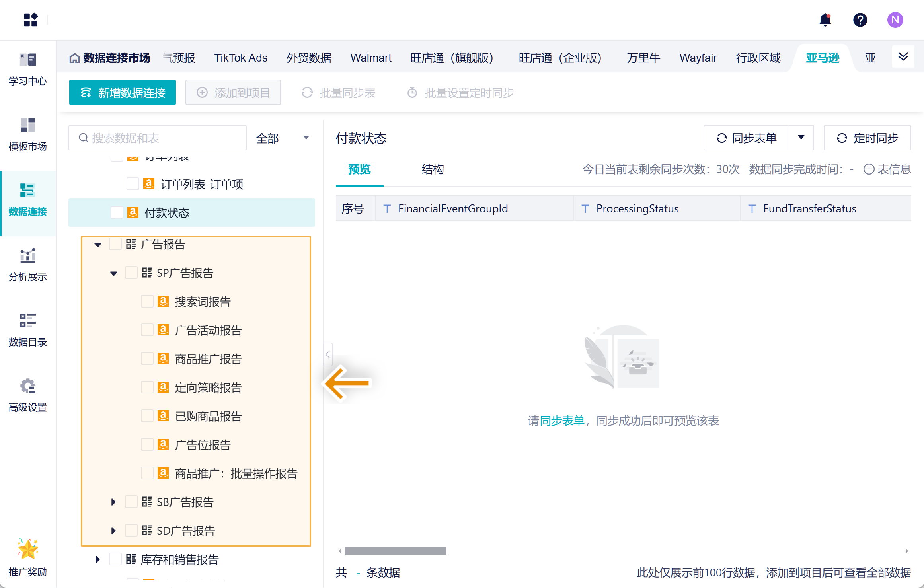Collapse the left tree panel handle
The height and width of the screenshot is (588, 924).
coord(328,354)
